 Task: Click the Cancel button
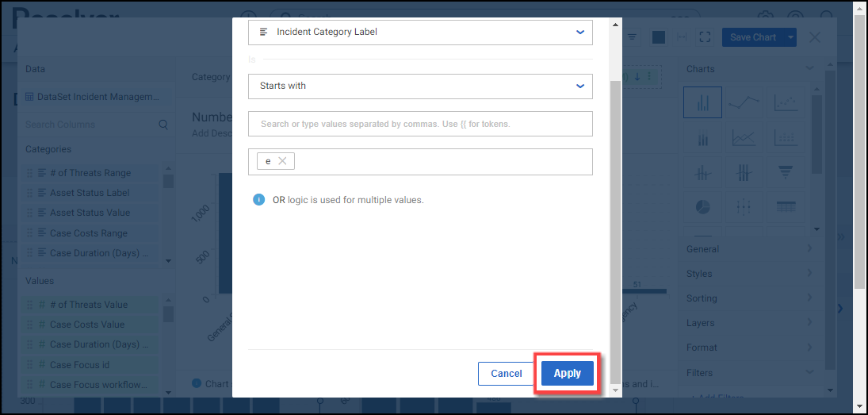tap(506, 374)
